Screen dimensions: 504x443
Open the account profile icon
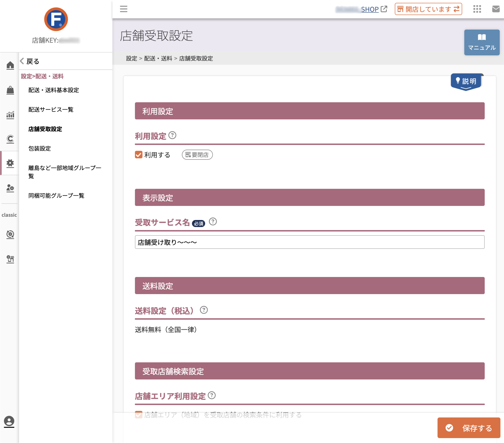coord(9,422)
